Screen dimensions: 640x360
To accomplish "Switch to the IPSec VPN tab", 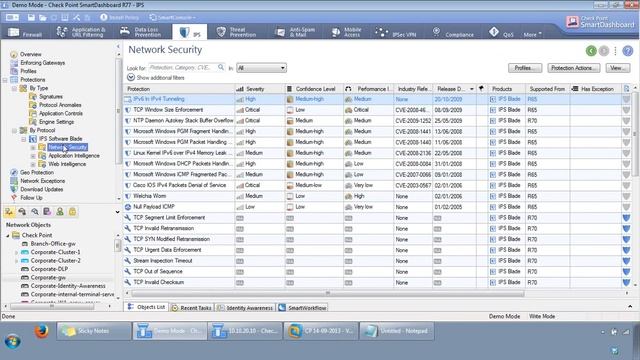I will 396,32.
